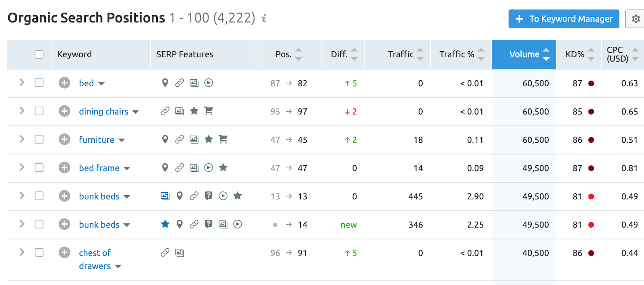Click shopping cart icon in furniture row
The height and width of the screenshot is (285, 644).
(223, 139)
